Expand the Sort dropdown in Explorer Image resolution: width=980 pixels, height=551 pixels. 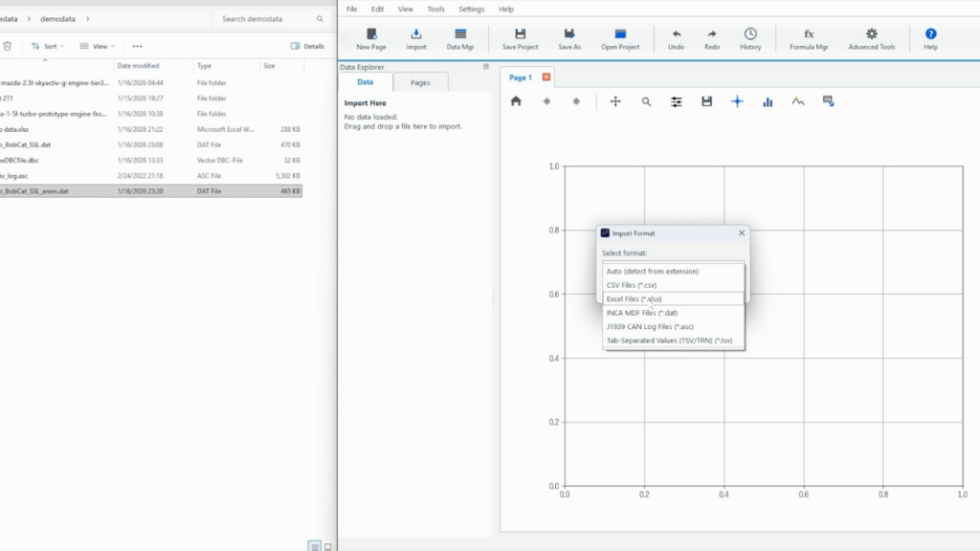click(49, 46)
